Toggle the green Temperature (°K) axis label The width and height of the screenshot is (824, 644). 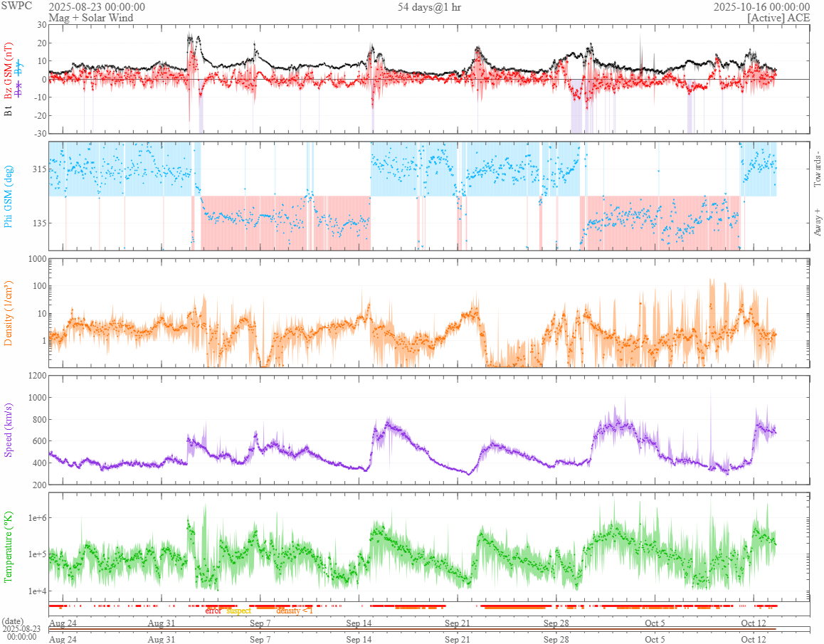tap(8, 547)
